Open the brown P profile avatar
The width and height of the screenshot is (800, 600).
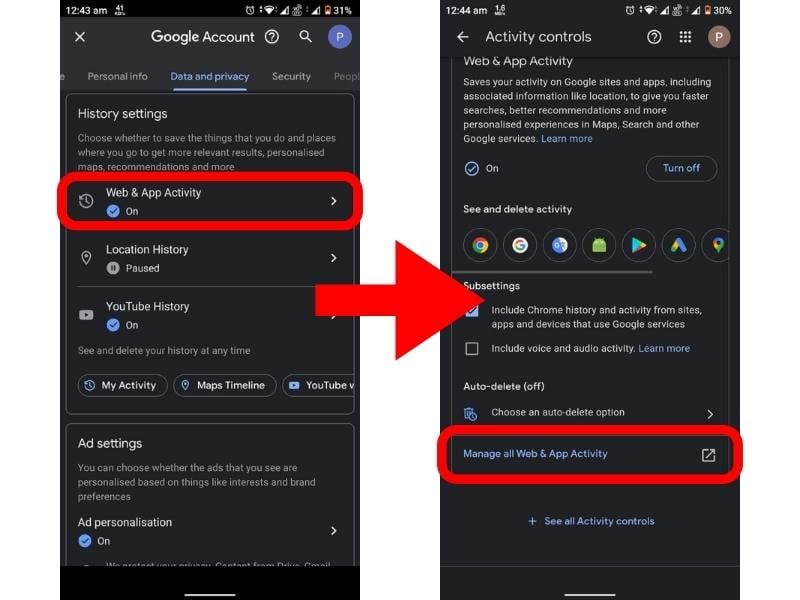point(719,37)
